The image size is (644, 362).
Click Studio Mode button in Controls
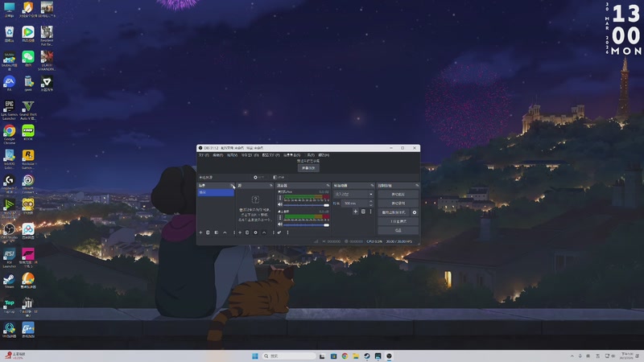coord(398,221)
